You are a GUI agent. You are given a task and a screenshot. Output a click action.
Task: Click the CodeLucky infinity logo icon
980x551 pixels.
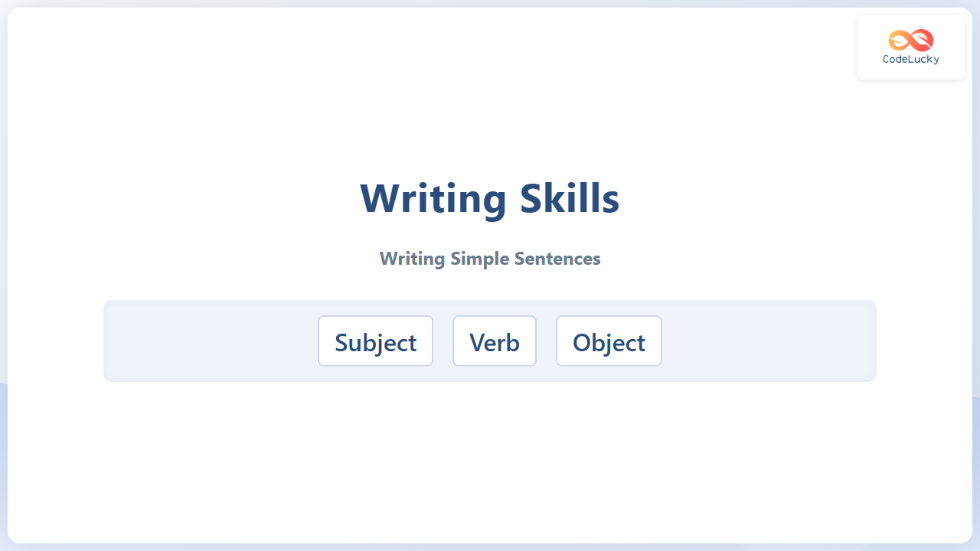tap(911, 40)
